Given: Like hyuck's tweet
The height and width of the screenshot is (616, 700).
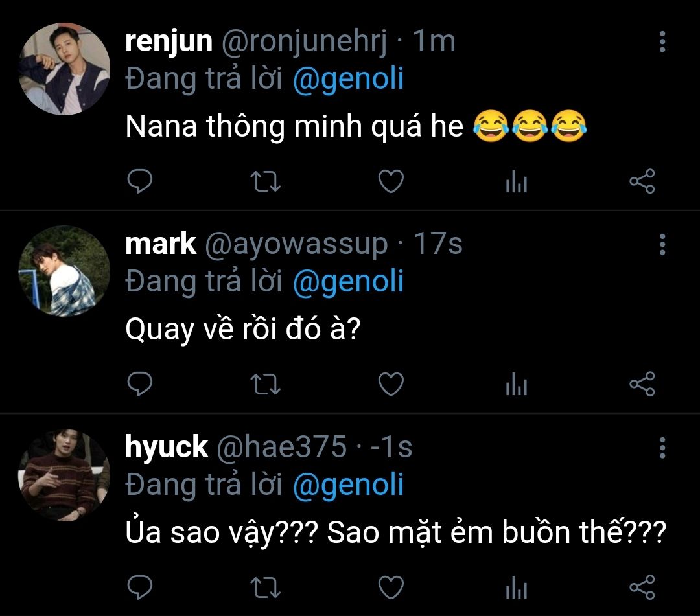Looking at the screenshot, I should (x=391, y=587).
